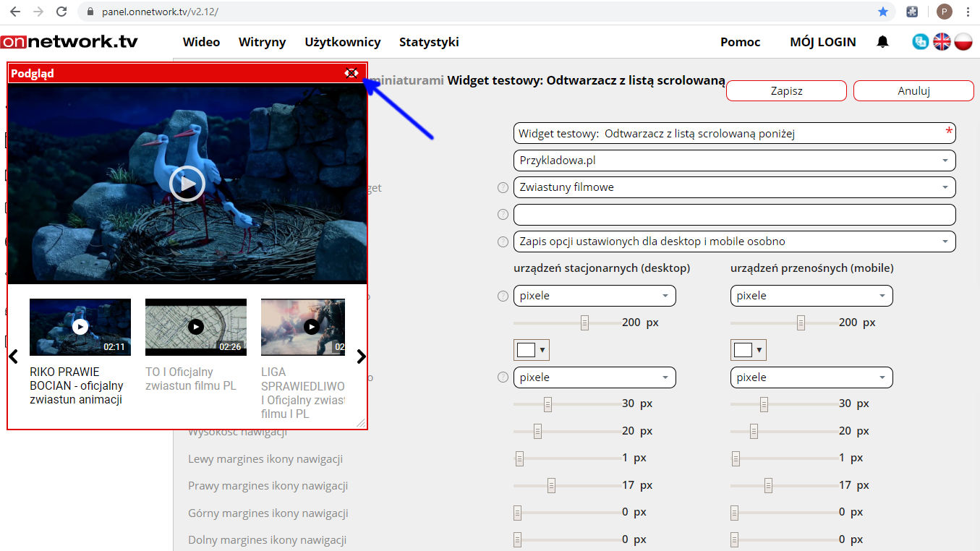Open RIKO PRAWIE BOCIAN video thumbnail
The image size is (980, 551).
(80, 327)
